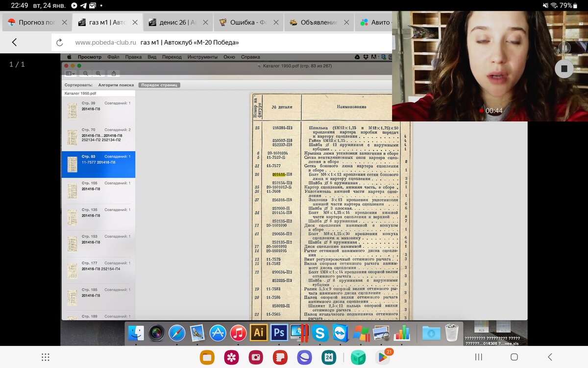Open the sidebar view dropdown in Preview

(x=71, y=74)
